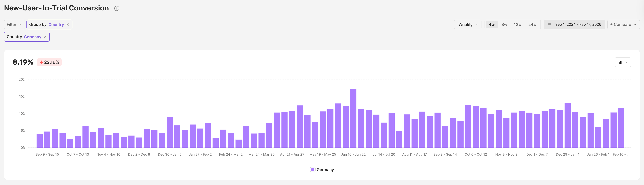Click the down 22.19% change badge
Image resolution: width=644 pixels, height=185 pixels.
pos(49,62)
